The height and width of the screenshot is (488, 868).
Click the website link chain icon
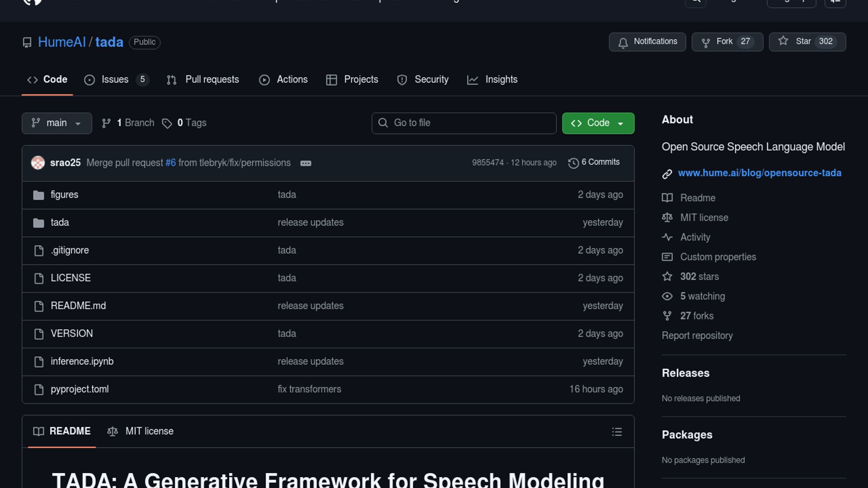[667, 174]
